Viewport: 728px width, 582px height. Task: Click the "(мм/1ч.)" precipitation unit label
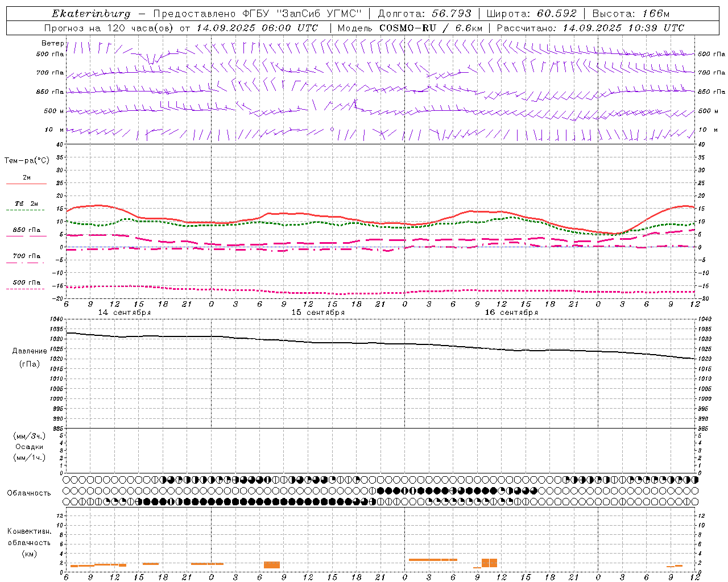[x=30, y=458]
